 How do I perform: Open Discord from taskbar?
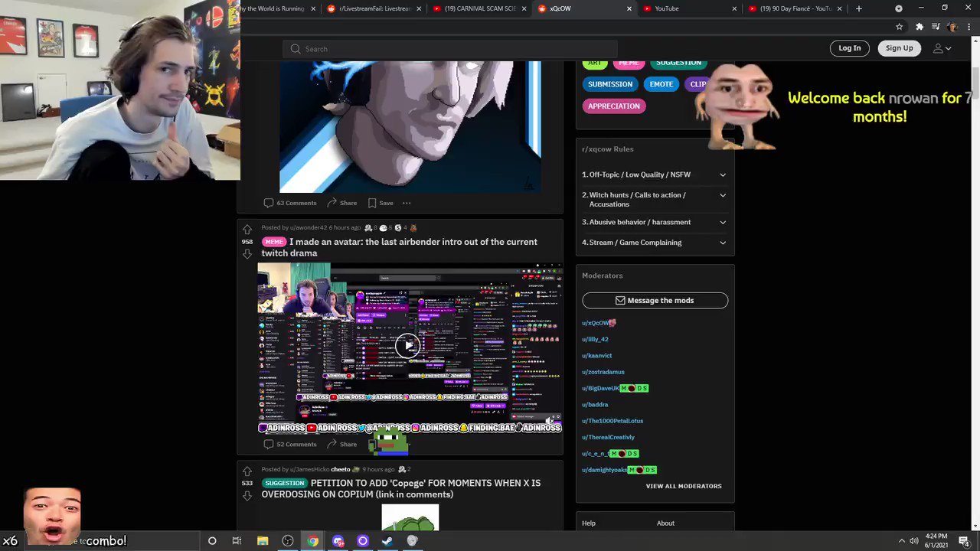(338, 541)
